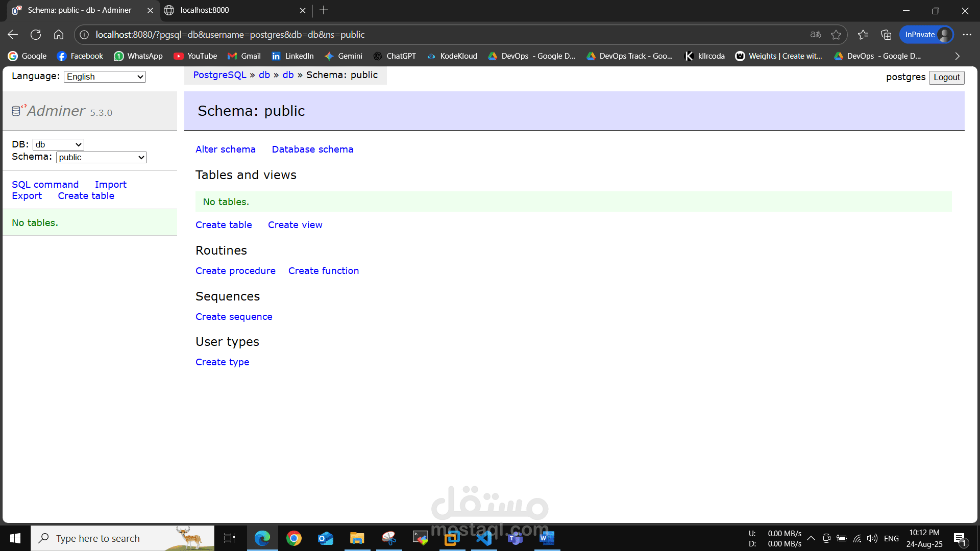Open WhatsApp bookmark

click(x=138, y=56)
